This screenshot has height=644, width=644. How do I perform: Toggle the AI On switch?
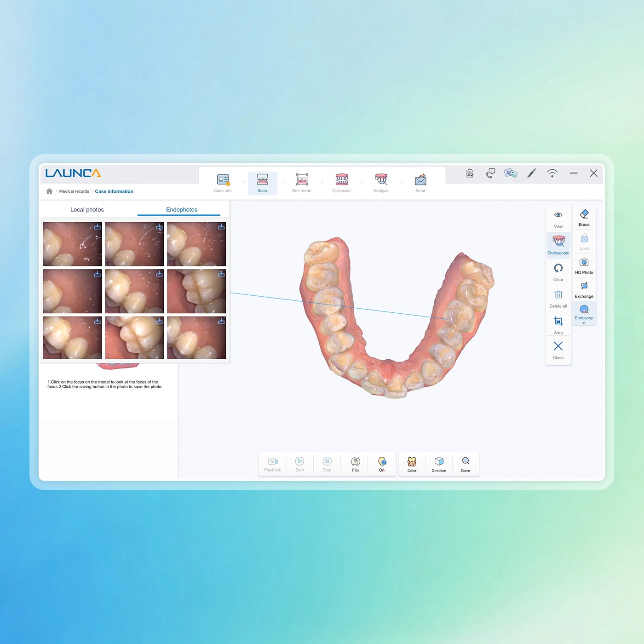pyautogui.click(x=382, y=464)
